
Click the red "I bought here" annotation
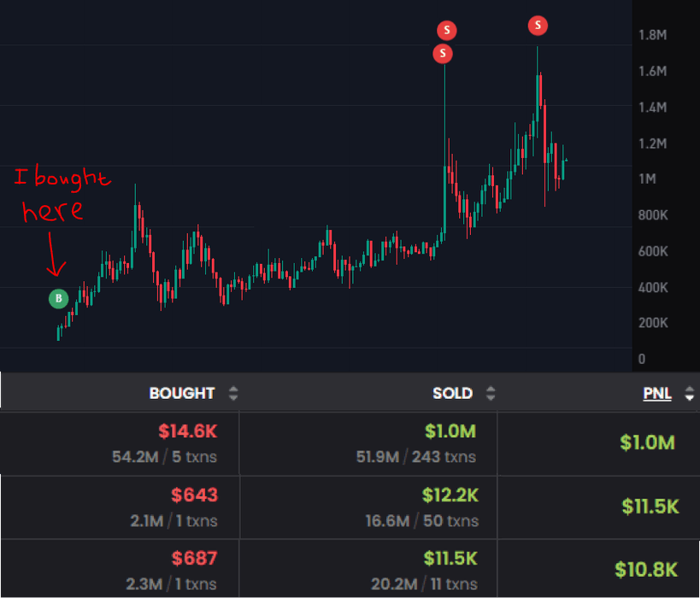click(x=62, y=195)
